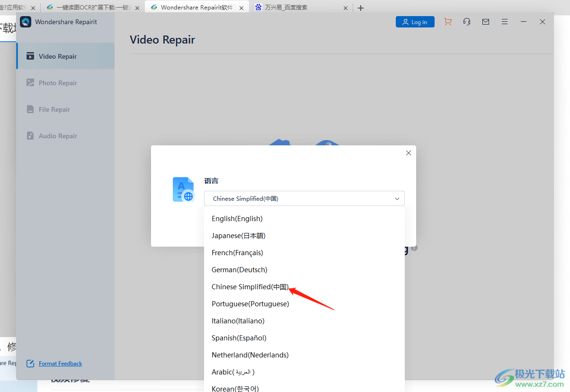Open the mail messages icon
This screenshot has width=570, height=392.
pos(486,22)
